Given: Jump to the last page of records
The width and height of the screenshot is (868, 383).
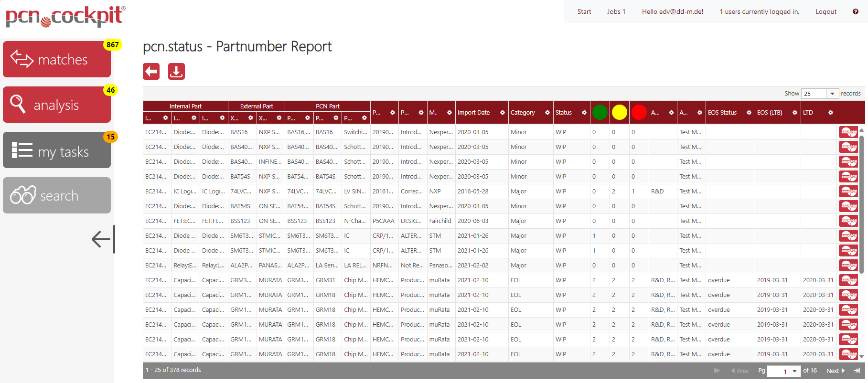Looking at the screenshot, I should click(x=857, y=371).
